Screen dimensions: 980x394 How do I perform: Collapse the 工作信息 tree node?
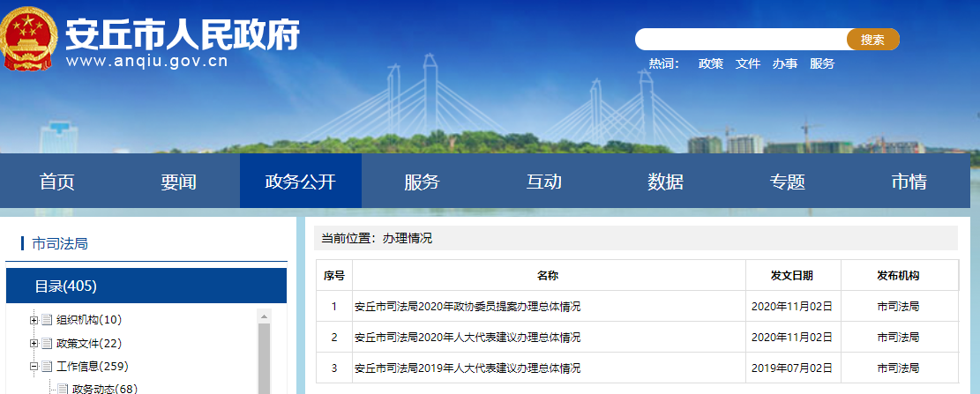pos(34,367)
